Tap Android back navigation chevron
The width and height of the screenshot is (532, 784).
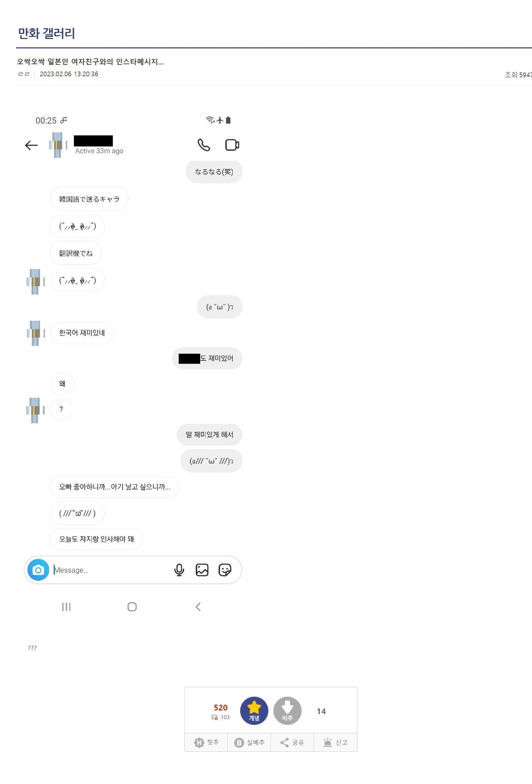pyautogui.click(x=198, y=607)
